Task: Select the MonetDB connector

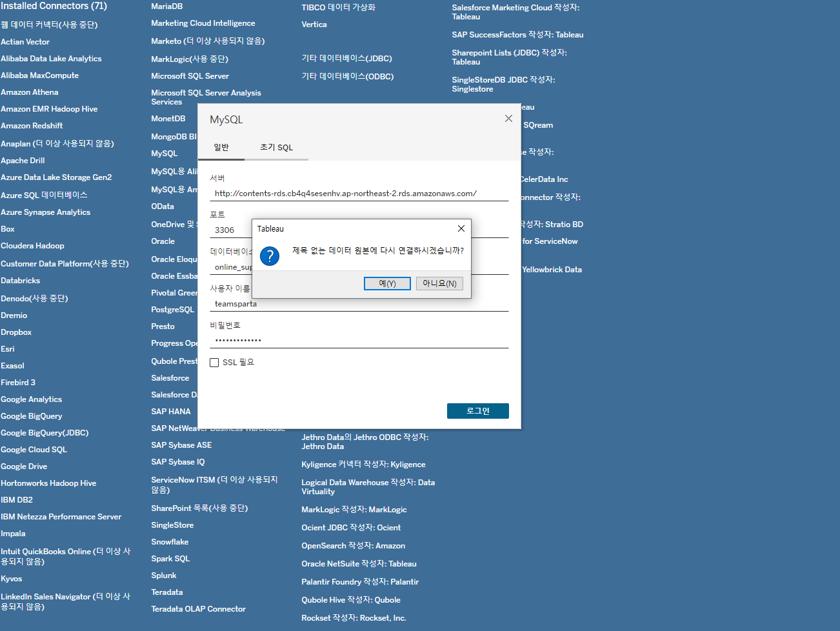Action: [x=168, y=119]
